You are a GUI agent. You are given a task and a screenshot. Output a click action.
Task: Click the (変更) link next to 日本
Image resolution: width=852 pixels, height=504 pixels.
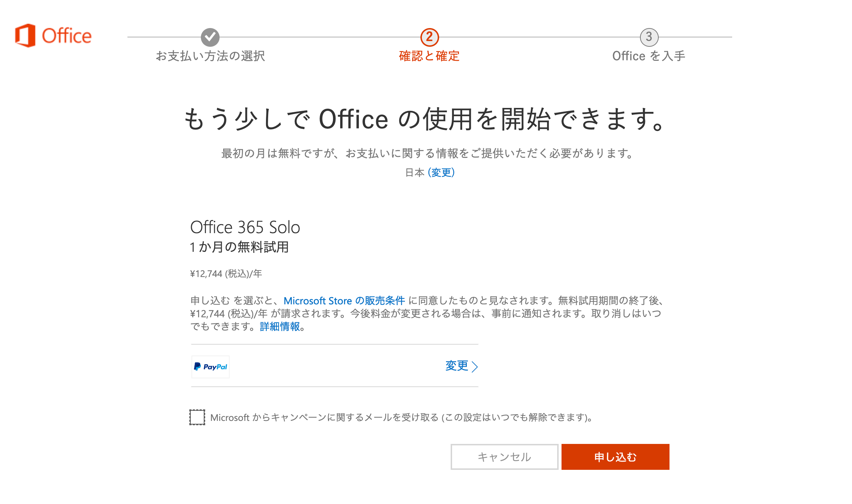(441, 173)
